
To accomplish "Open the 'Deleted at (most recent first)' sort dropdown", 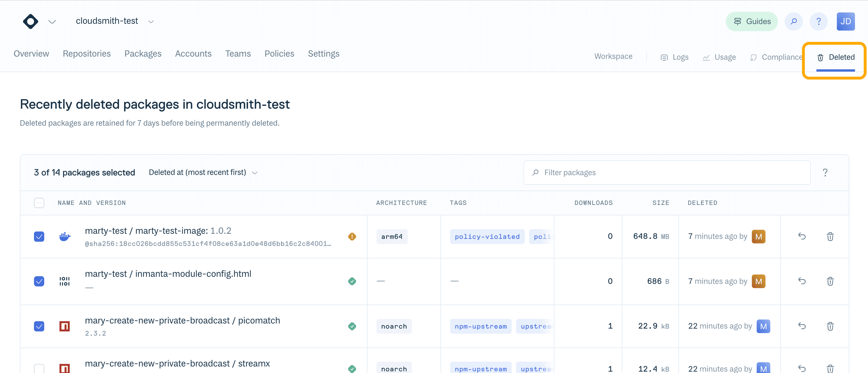I will 203,172.
